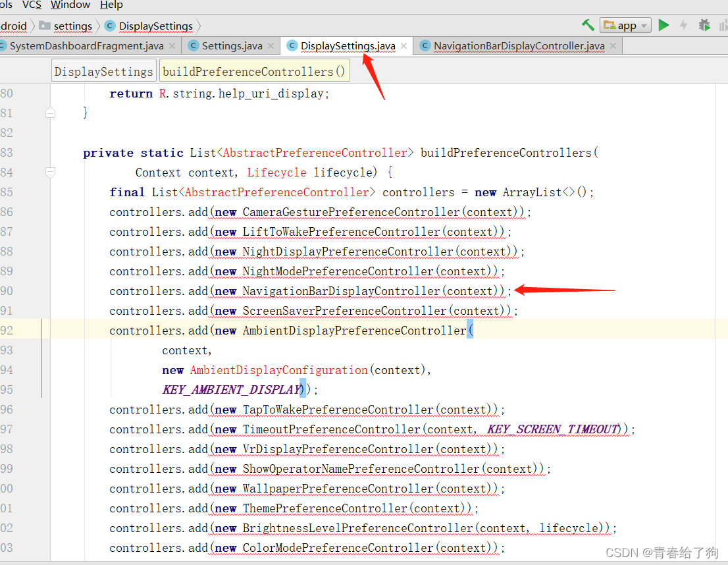The image size is (728, 565).
Task: Click the Apply Changes lightning icon
Action: [x=683, y=25]
